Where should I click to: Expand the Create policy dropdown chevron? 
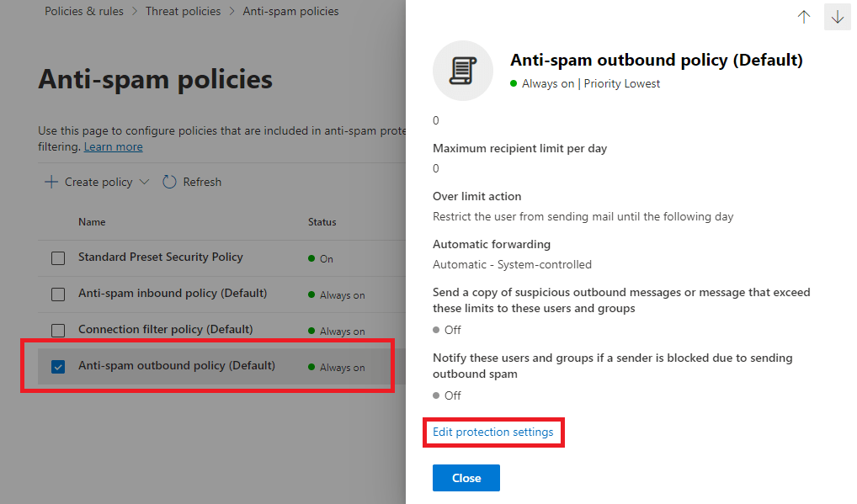click(144, 182)
